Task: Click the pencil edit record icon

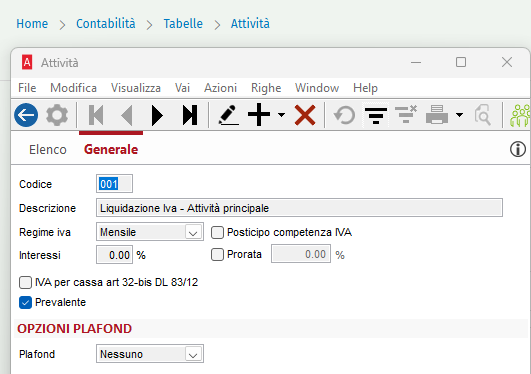Action: coord(229,115)
